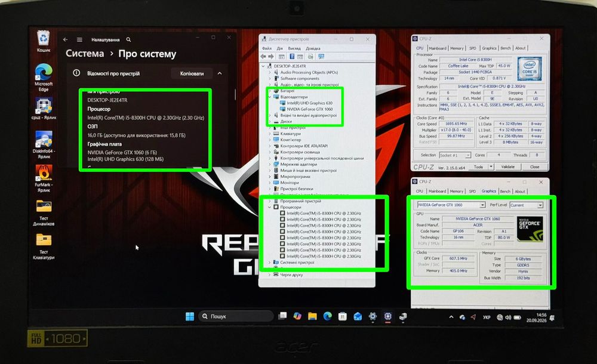
Task: Show hidden tray icons with the chevron
Action: pyautogui.click(x=451, y=317)
